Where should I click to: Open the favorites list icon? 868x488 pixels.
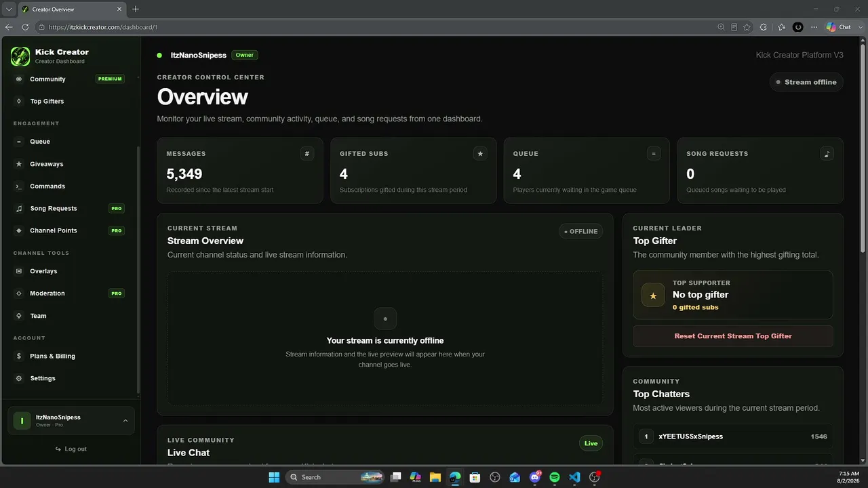(x=781, y=27)
